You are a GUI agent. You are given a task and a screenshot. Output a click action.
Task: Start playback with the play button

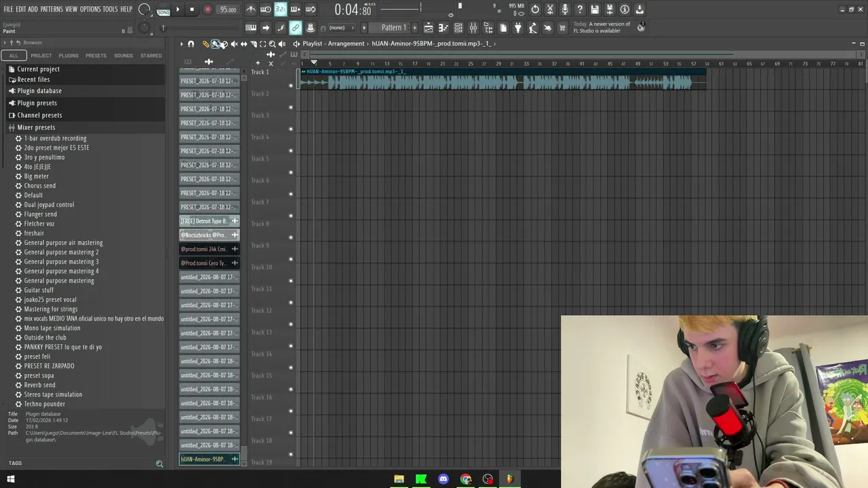pyautogui.click(x=178, y=9)
